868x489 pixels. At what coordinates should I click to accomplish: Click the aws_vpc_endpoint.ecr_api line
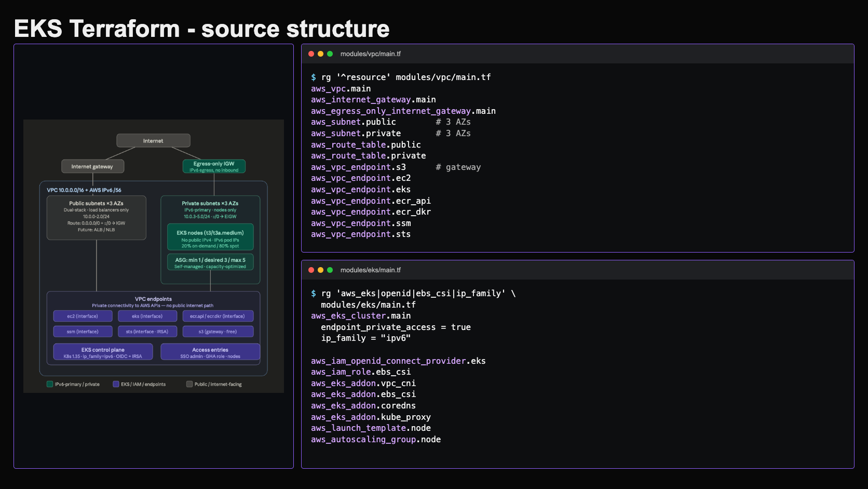pyautogui.click(x=371, y=201)
